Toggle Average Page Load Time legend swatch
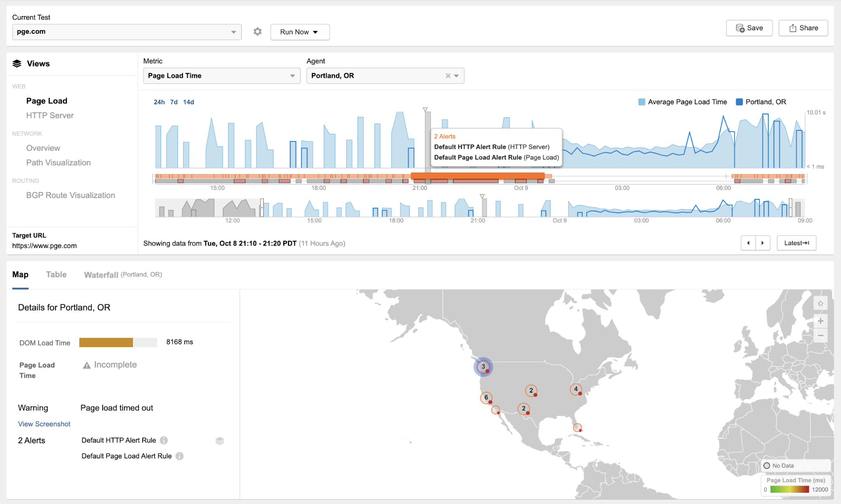 (x=642, y=102)
